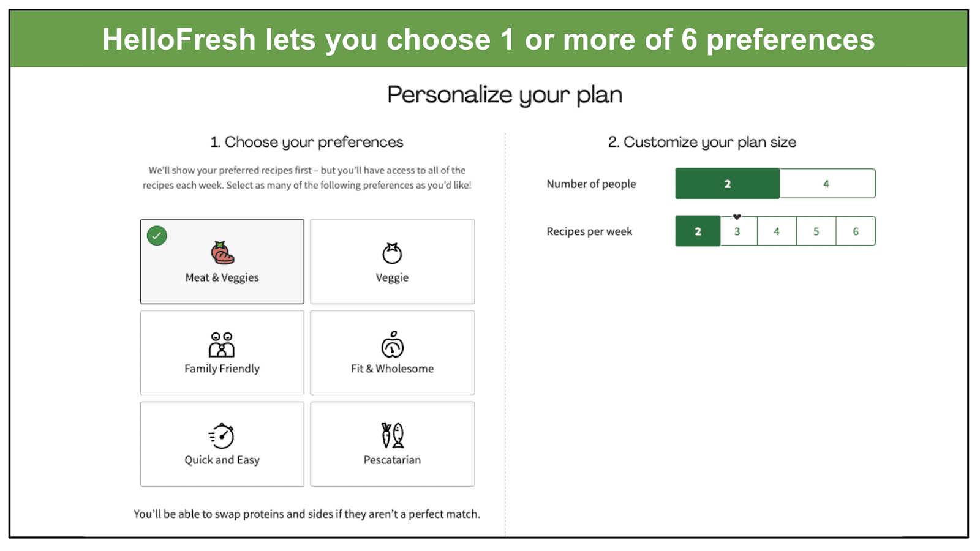Viewport: 980px width, 551px height.
Task: Click the Fit & Wholesome scale icon
Action: pos(393,344)
